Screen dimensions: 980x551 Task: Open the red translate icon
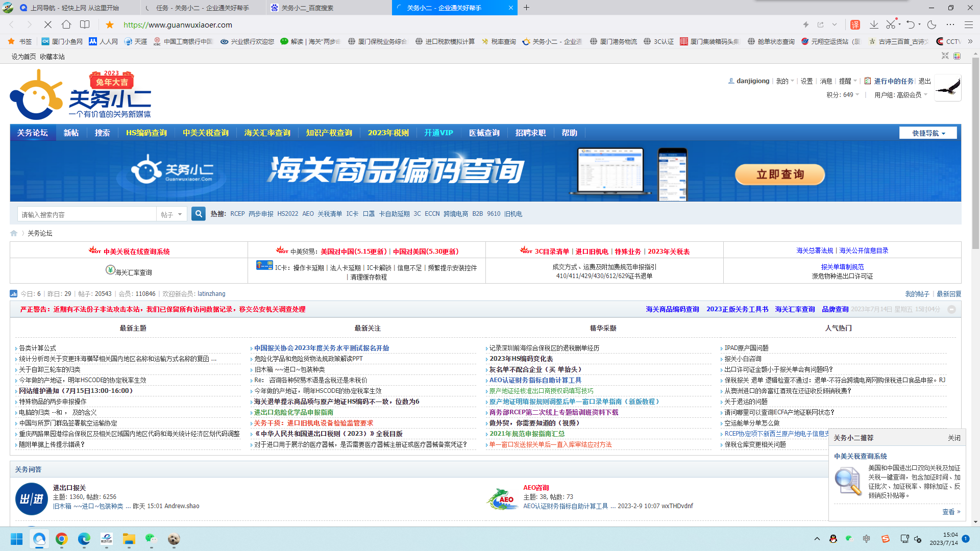tap(855, 24)
